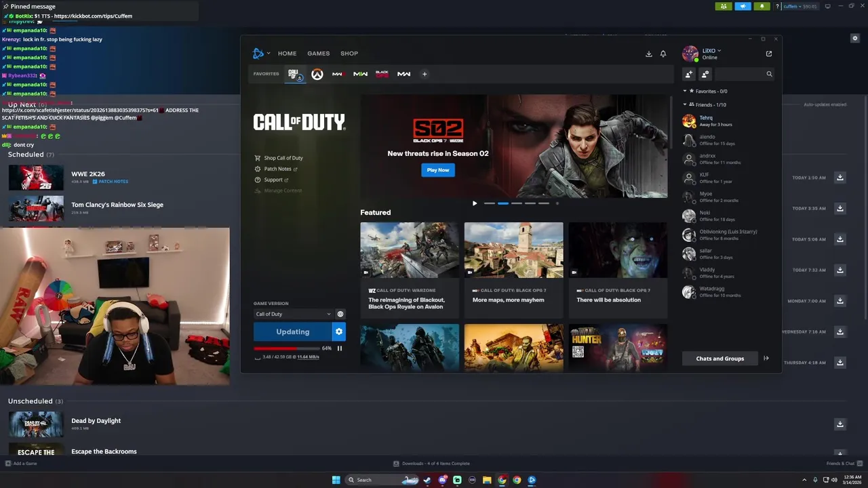Download WWE 2K26 update in Steam
This screenshot has width=868, height=488.
840,178
